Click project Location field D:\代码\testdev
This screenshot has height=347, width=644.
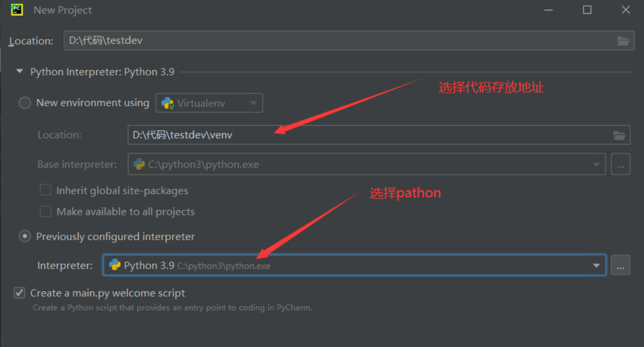coord(348,40)
